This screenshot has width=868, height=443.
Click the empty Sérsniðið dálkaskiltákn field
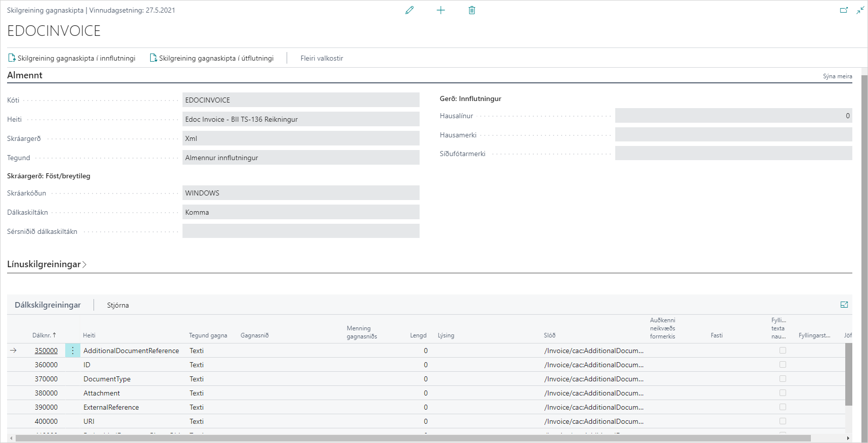click(x=301, y=231)
